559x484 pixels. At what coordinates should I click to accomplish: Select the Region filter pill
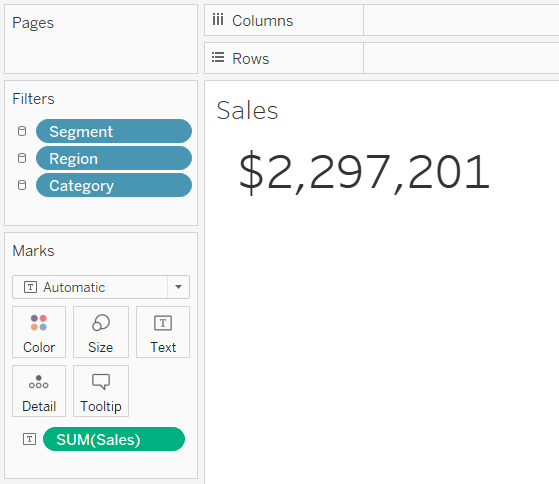tap(114, 158)
